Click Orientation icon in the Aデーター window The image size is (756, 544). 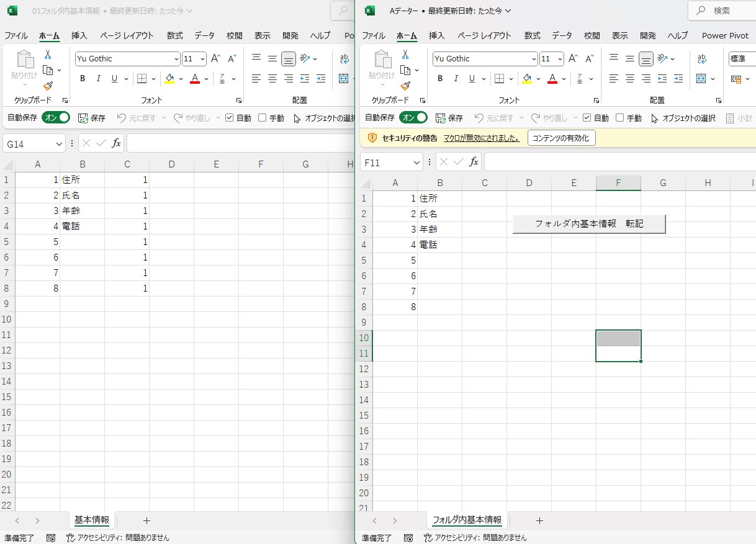pos(663,59)
